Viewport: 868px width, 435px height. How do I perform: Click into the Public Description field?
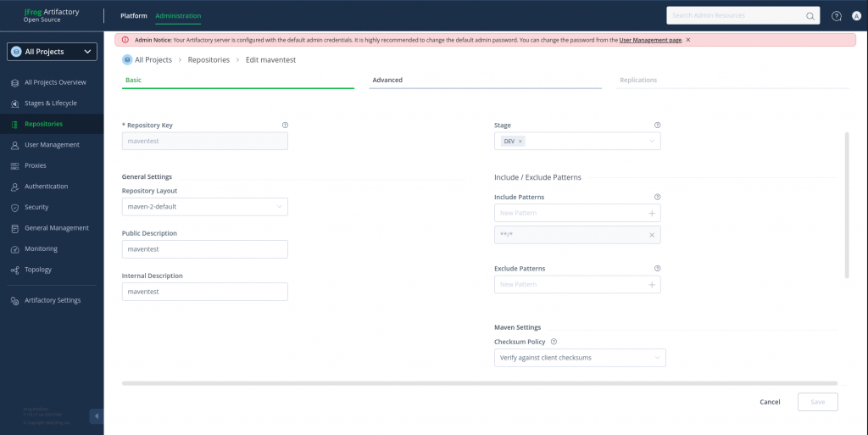[204, 249]
